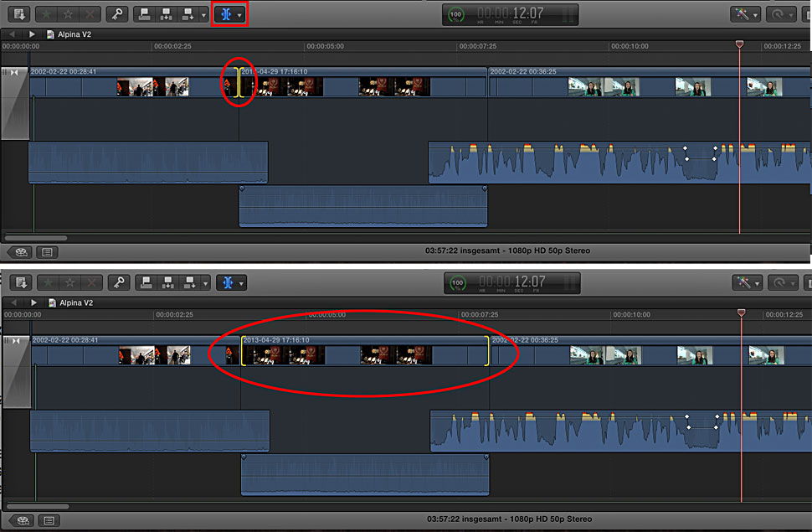Click the Favorite star in upper toolbar
The image size is (812, 532).
[x=47, y=14]
